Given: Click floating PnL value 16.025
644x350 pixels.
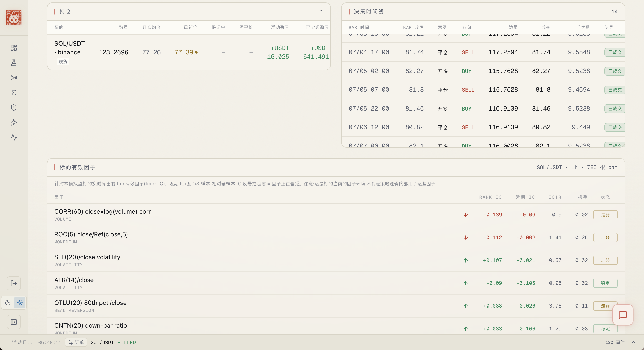Looking at the screenshot, I should [x=278, y=57].
